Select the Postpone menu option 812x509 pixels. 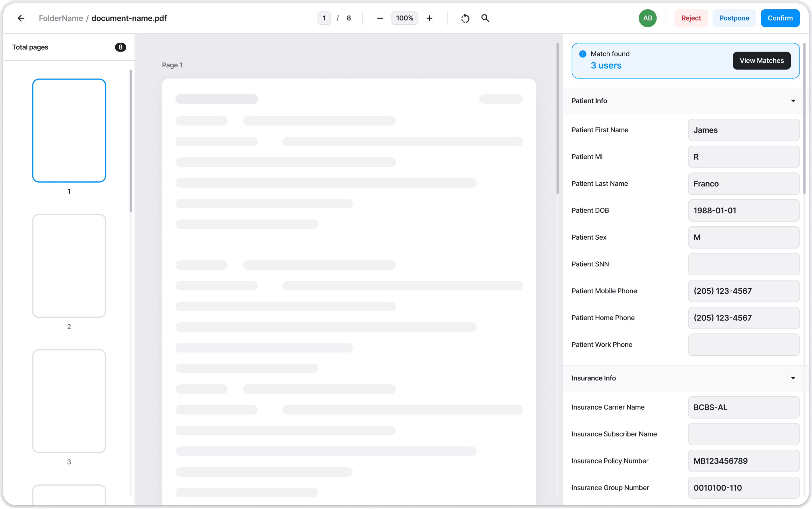pos(734,18)
